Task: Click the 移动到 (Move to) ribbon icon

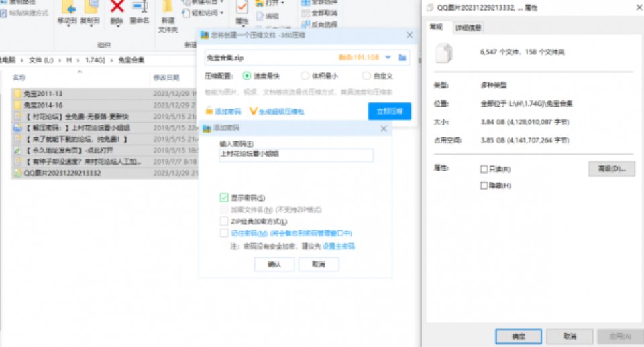Action: point(67,12)
